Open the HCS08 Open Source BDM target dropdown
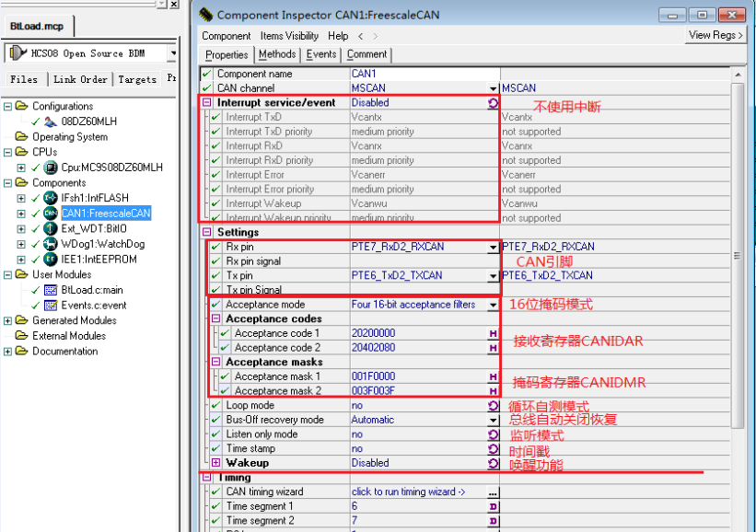 tap(172, 52)
